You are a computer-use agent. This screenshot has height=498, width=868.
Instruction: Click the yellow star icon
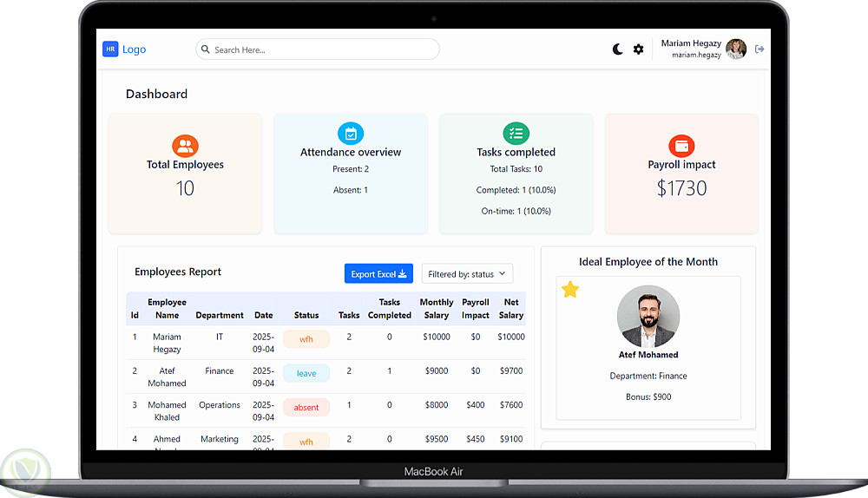pyautogui.click(x=569, y=290)
